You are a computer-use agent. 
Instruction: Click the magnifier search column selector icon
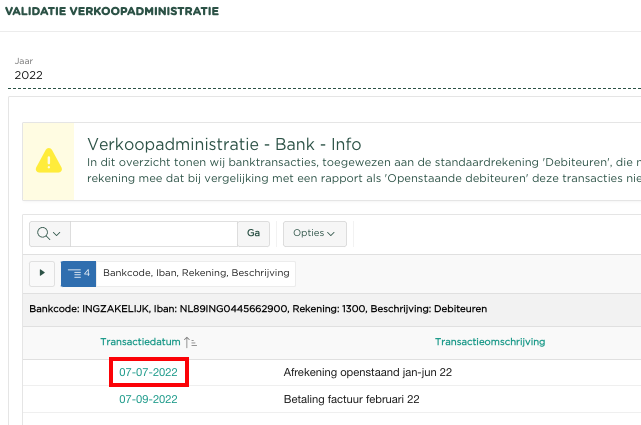[x=49, y=233]
